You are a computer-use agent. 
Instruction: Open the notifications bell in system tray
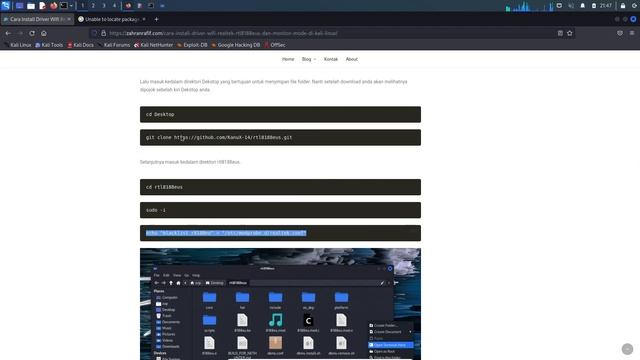pyautogui.click(x=582, y=6)
